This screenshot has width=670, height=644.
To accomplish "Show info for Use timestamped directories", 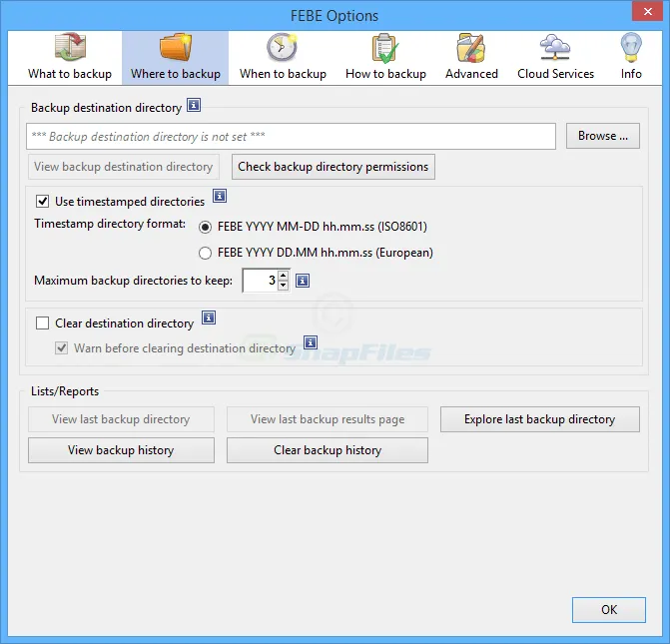I will coord(220,196).
